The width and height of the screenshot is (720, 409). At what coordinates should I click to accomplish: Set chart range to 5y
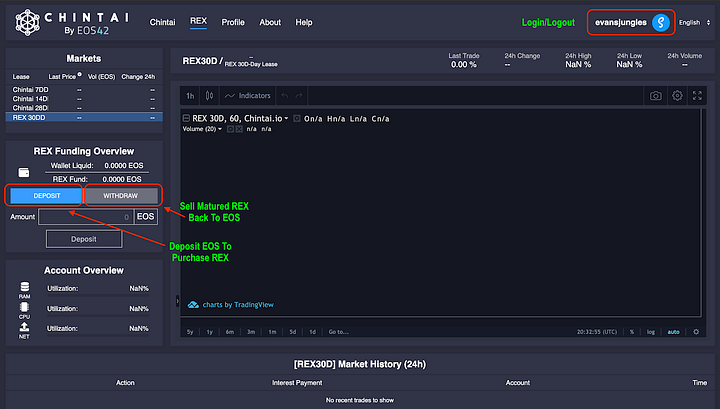(190, 331)
